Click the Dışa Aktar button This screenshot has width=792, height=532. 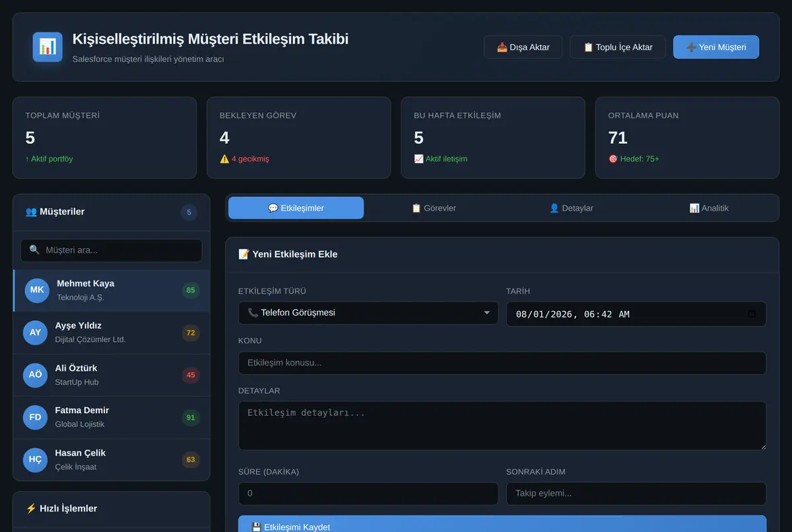tap(523, 48)
